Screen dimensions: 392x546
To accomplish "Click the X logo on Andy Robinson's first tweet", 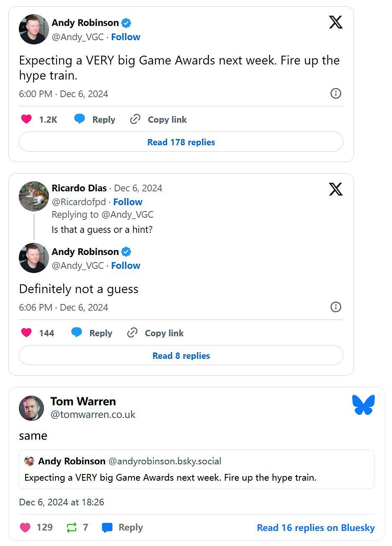I will point(335,22).
